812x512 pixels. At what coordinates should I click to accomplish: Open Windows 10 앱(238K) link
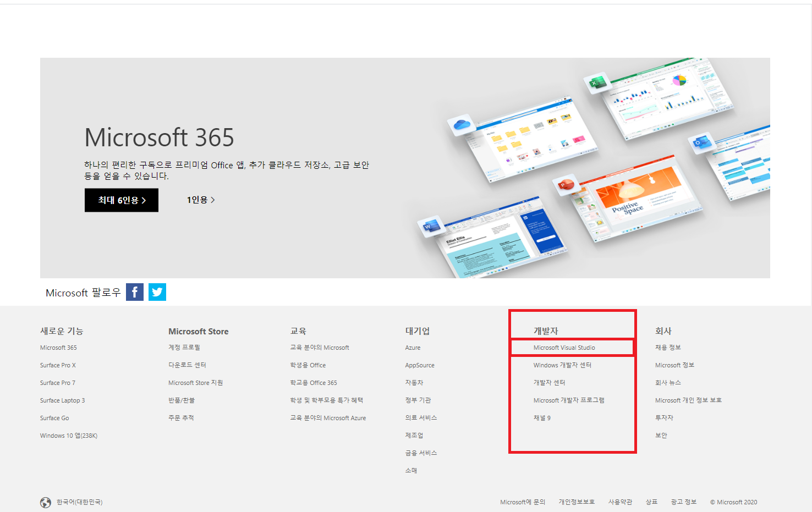(69, 436)
